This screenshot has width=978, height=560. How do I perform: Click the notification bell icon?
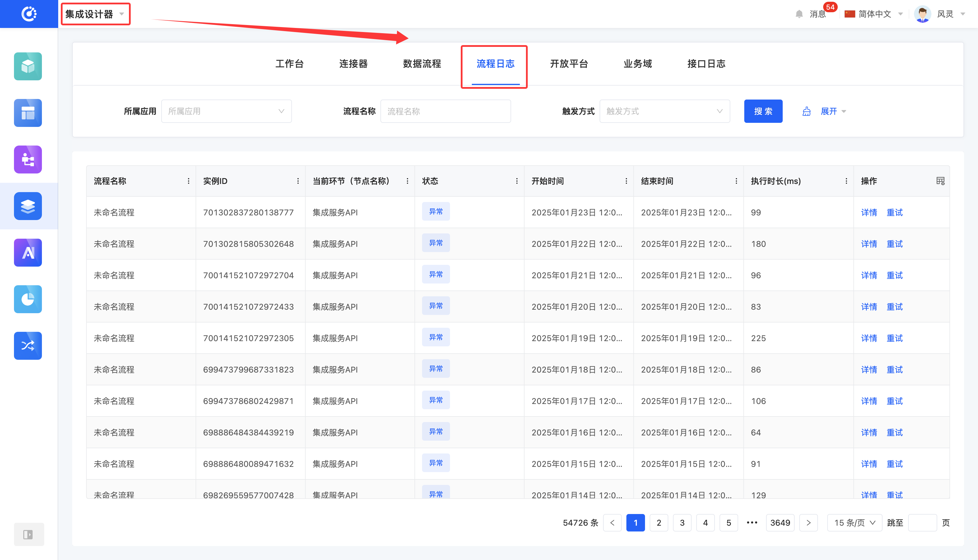tap(799, 14)
